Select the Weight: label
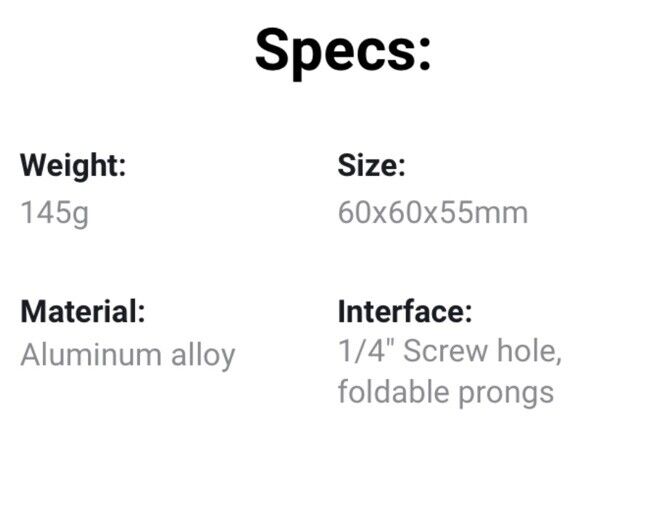This screenshot has height=507, width=657. pyautogui.click(x=73, y=167)
